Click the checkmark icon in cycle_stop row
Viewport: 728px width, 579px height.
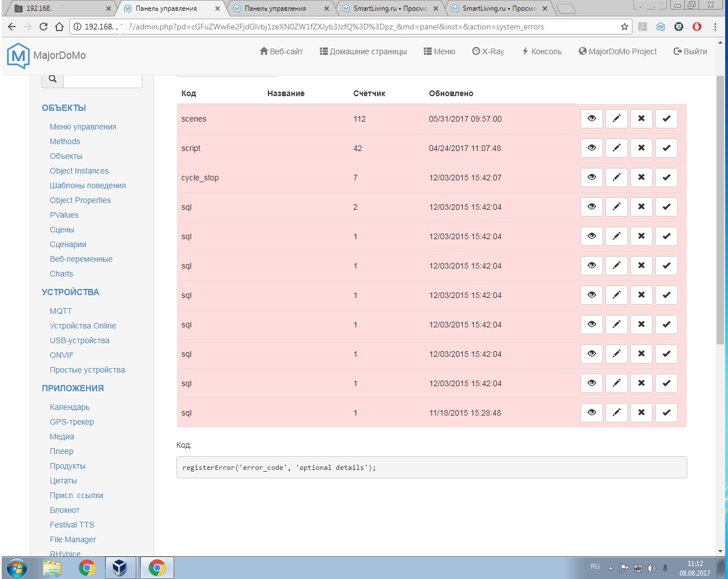tap(666, 178)
